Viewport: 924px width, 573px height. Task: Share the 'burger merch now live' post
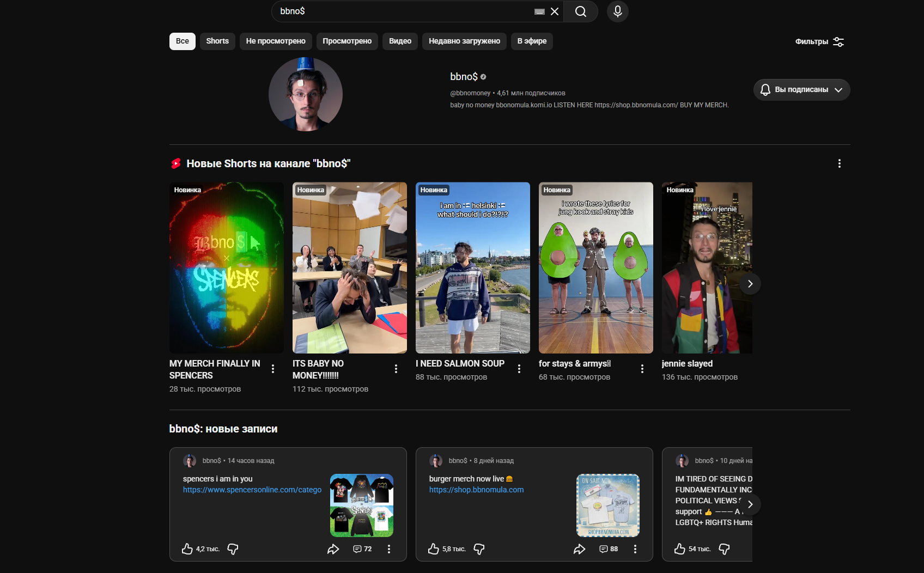tap(580, 549)
